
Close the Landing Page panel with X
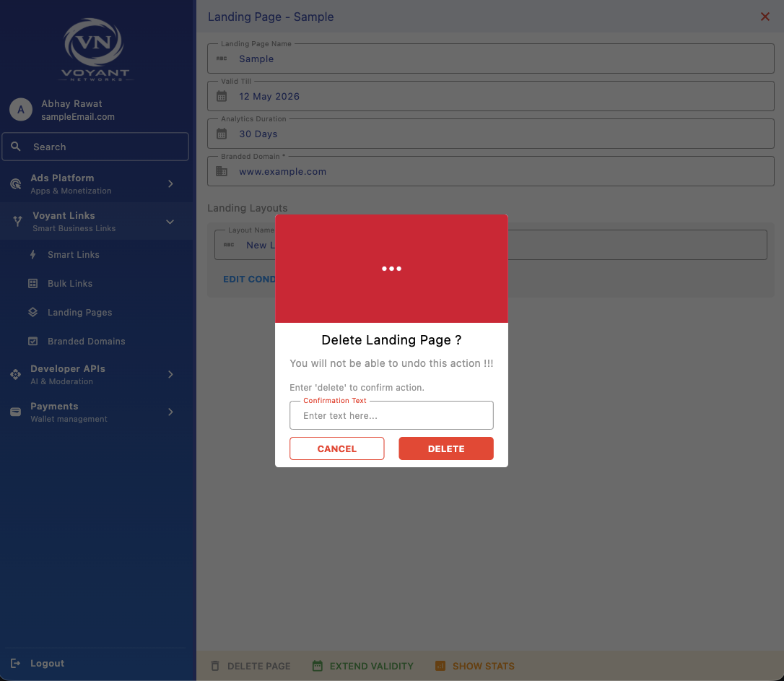click(x=765, y=17)
